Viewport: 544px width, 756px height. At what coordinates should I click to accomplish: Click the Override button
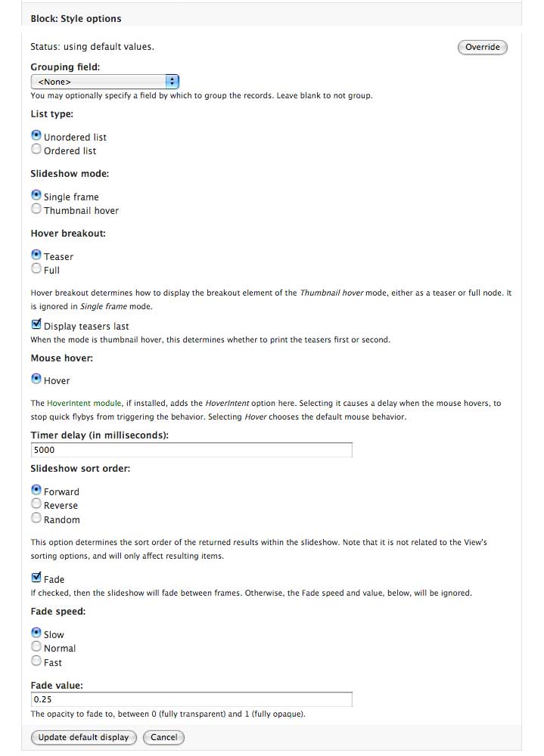click(482, 47)
